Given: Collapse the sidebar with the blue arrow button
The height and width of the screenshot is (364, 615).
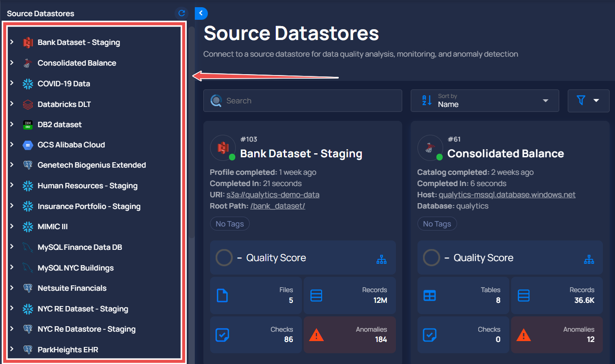Looking at the screenshot, I should tap(201, 13).
